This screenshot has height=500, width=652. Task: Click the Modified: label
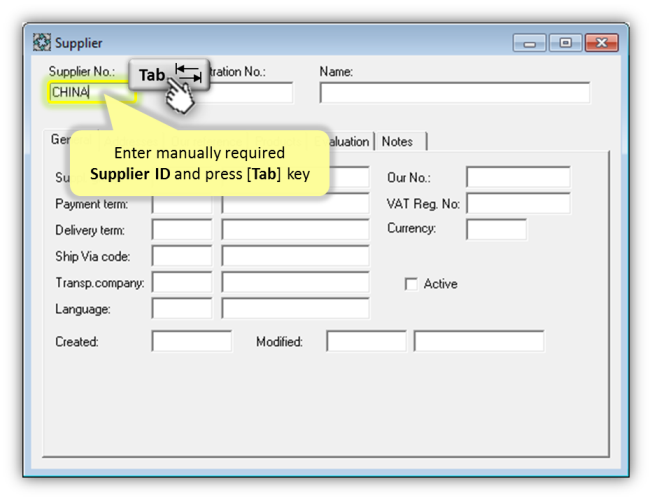click(279, 342)
